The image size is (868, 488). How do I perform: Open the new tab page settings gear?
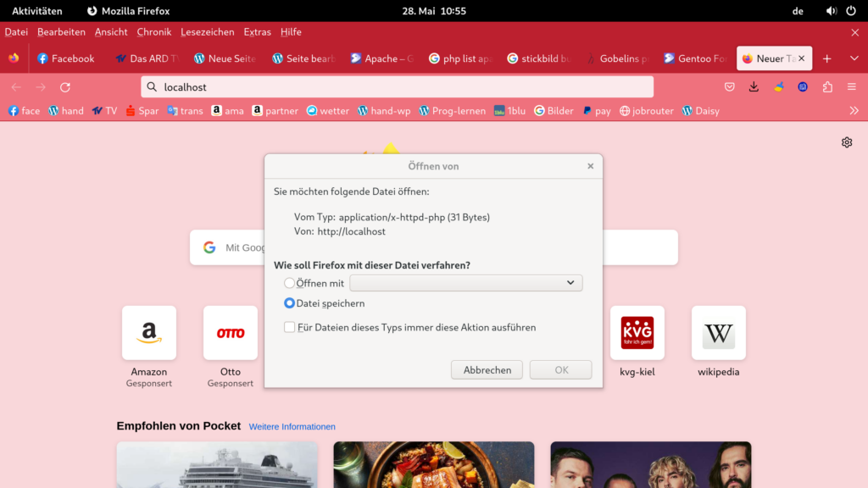[846, 142]
